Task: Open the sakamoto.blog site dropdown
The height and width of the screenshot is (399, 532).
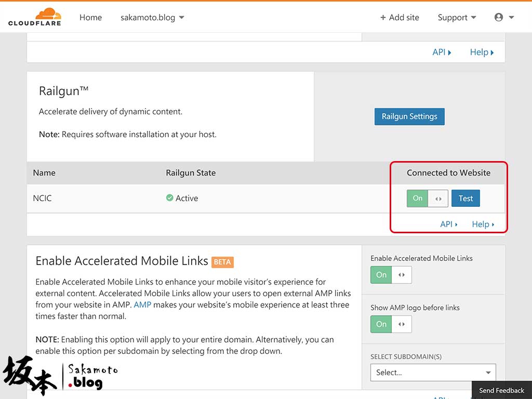Action: (x=152, y=17)
